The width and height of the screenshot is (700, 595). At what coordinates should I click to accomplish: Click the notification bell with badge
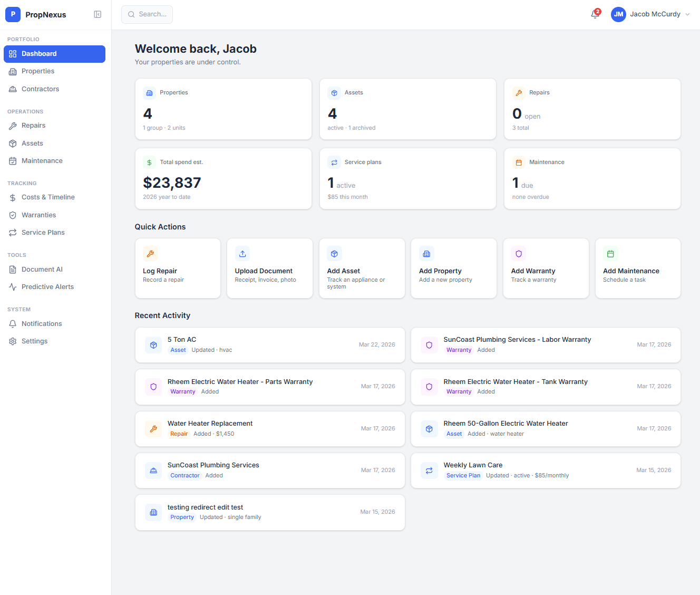[595, 14]
